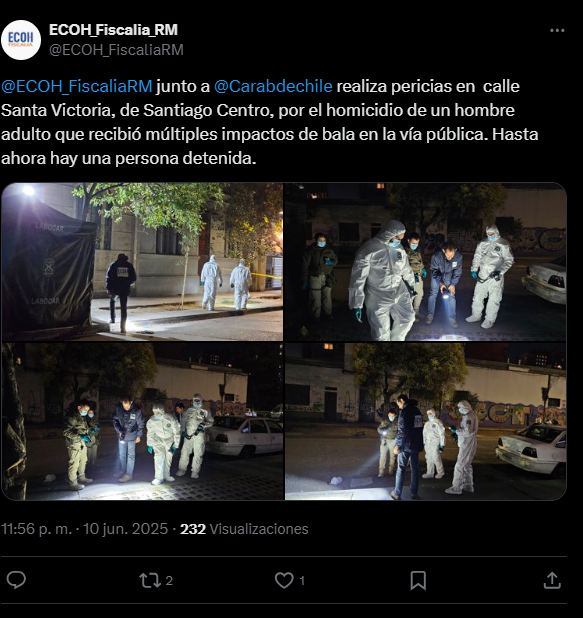This screenshot has height=618, width=583.
Task: Open the 11:56 p. m. timestamp link
Action: click(37, 529)
